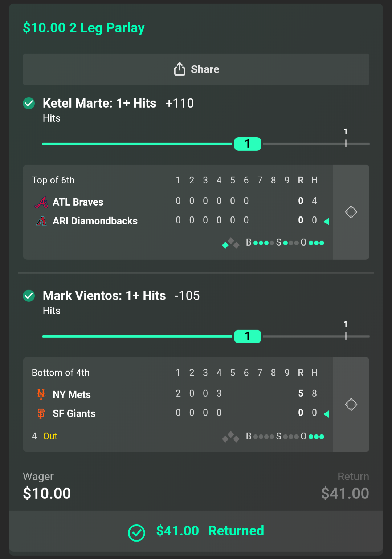
Task: Click Ketel Marte leg green checkmark
Action: click(x=29, y=104)
